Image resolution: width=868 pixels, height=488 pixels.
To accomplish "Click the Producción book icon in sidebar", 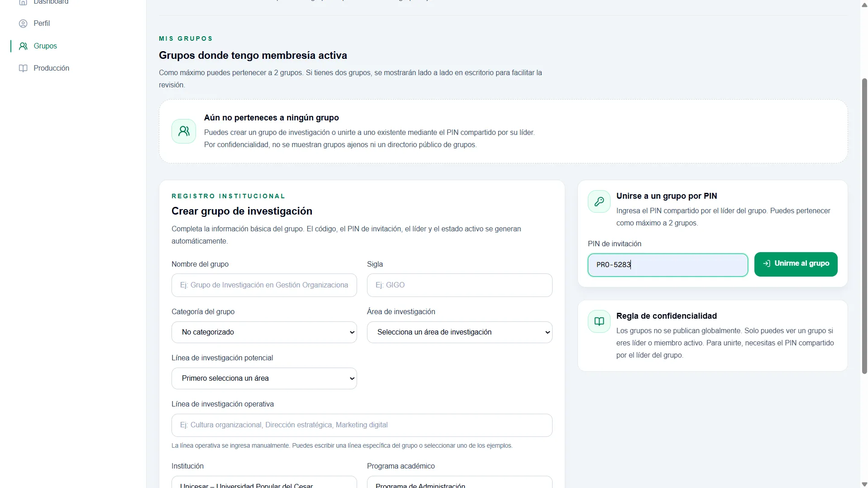I will pyautogui.click(x=23, y=68).
